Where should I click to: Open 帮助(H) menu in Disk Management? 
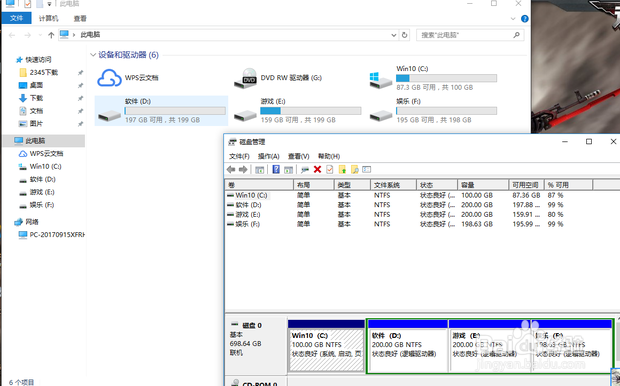coord(329,156)
